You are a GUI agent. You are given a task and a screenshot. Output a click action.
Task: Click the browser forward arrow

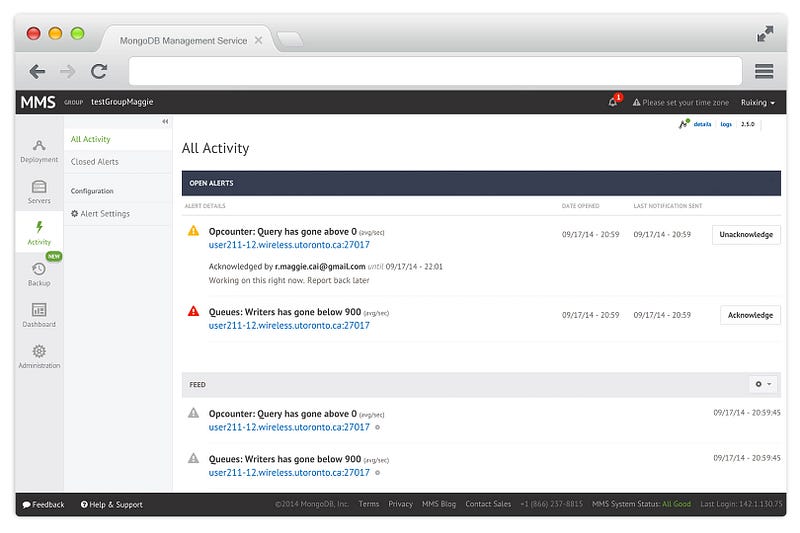coord(68,71)
